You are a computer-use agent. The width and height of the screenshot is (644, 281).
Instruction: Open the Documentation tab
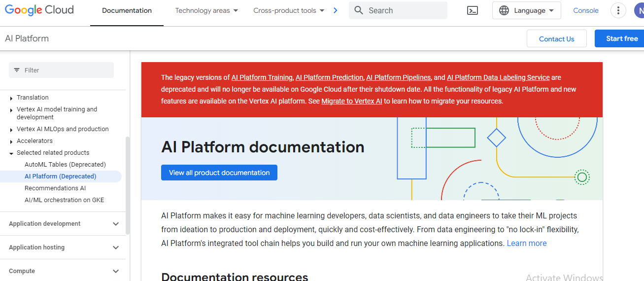tap(127, 10)
